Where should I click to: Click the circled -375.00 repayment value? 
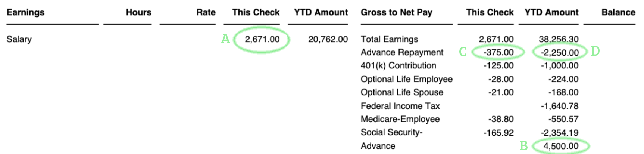tap(498, 52)
